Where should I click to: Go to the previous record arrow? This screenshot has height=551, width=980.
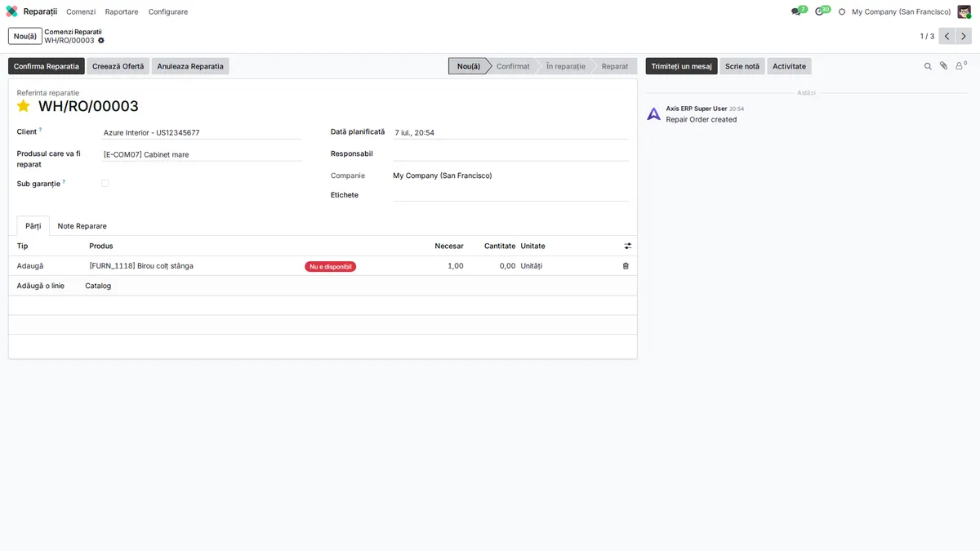tap(947, 36)
